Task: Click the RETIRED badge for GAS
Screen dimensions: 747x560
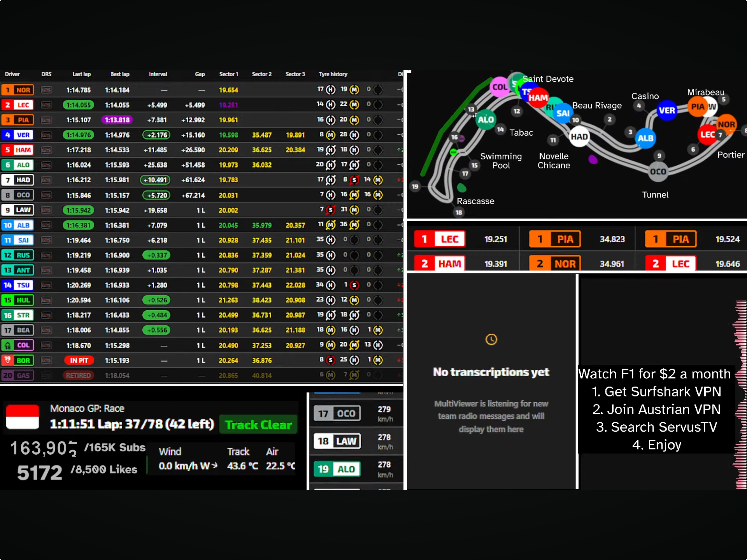Action: (78, 375)
